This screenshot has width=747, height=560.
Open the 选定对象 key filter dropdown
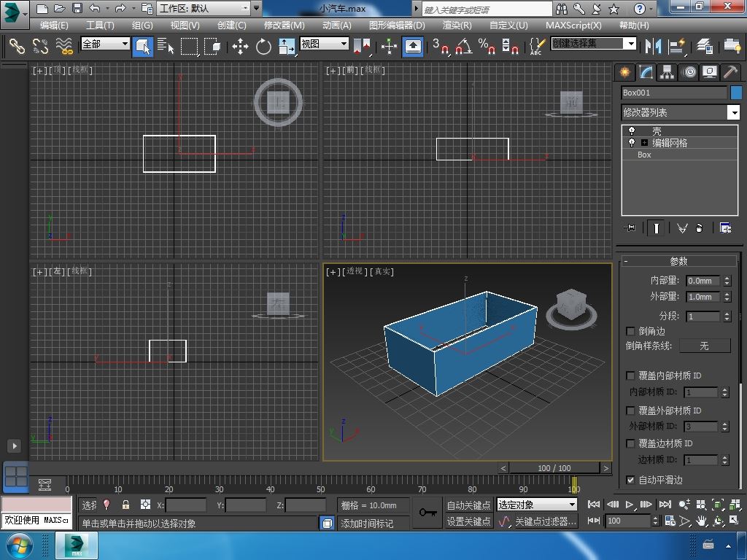[536, 505]
